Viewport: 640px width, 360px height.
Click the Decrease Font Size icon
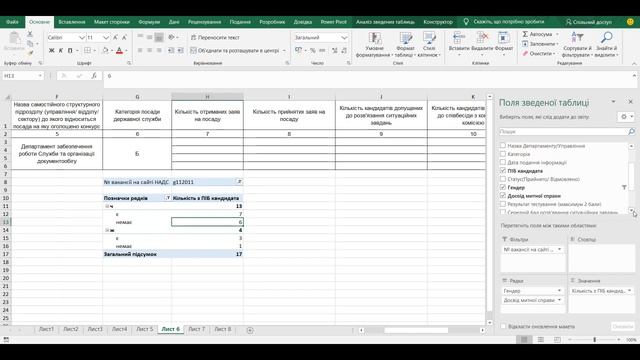click(x=124, y=38)
